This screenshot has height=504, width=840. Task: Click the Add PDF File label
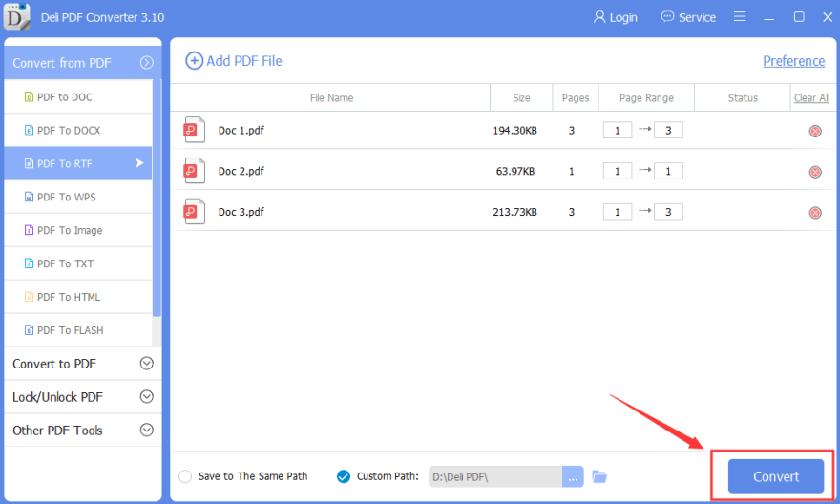[244, 61]
